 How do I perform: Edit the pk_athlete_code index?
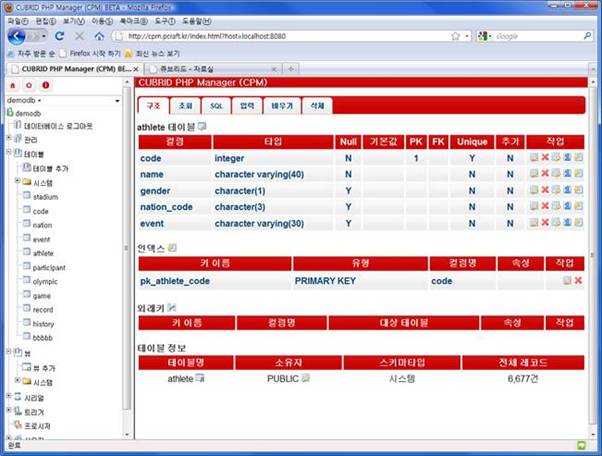point(567,281)
